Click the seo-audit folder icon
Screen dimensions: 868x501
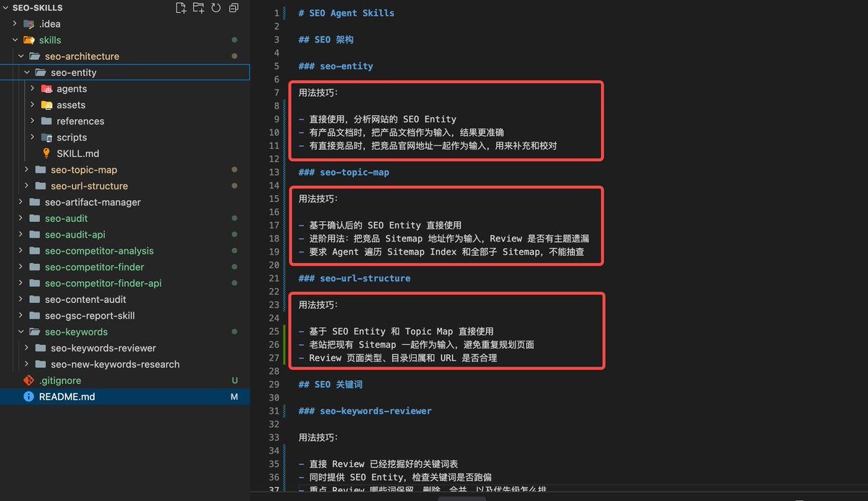click(35, 218)
